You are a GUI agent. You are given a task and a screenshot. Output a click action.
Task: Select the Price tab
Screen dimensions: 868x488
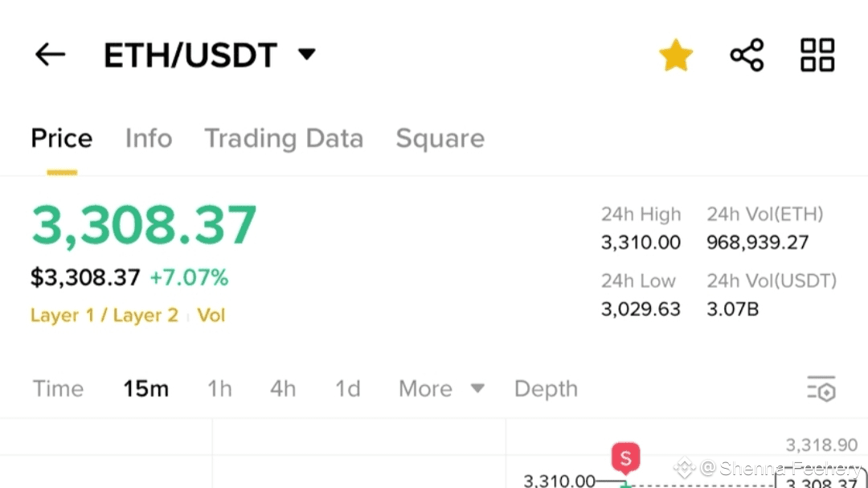click(x=62, y=138)
